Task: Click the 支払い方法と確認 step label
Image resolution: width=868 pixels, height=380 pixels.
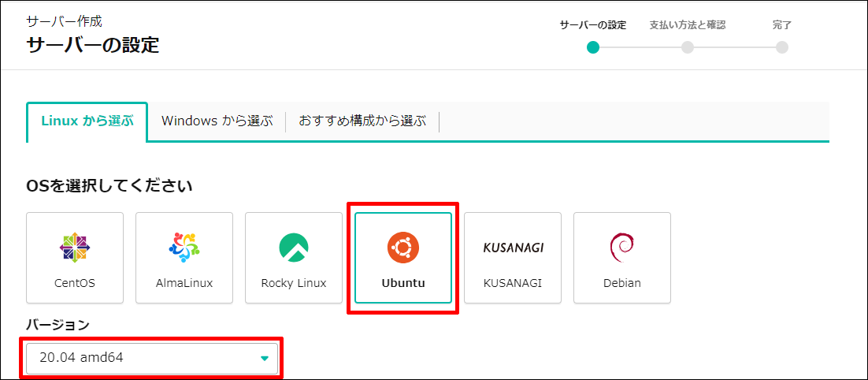Action: [688, 25]
